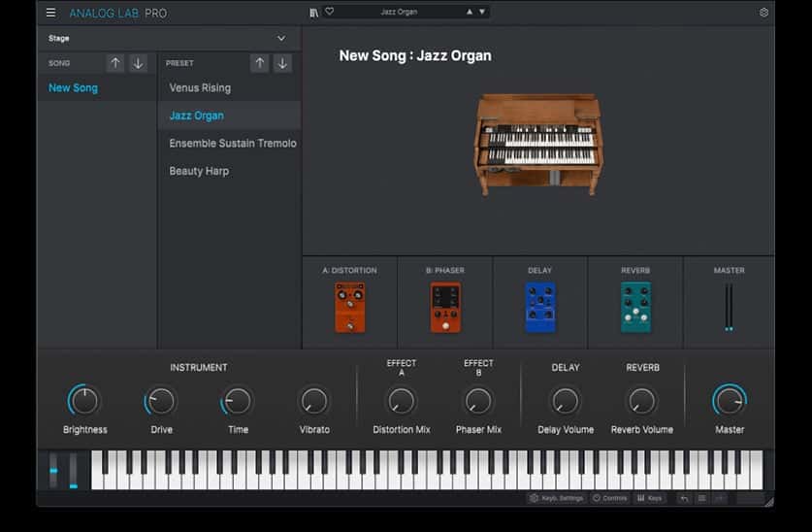This screenshot has height=532, width=812.
Task: Select the teal Reverb pedal
Action: 635,307
